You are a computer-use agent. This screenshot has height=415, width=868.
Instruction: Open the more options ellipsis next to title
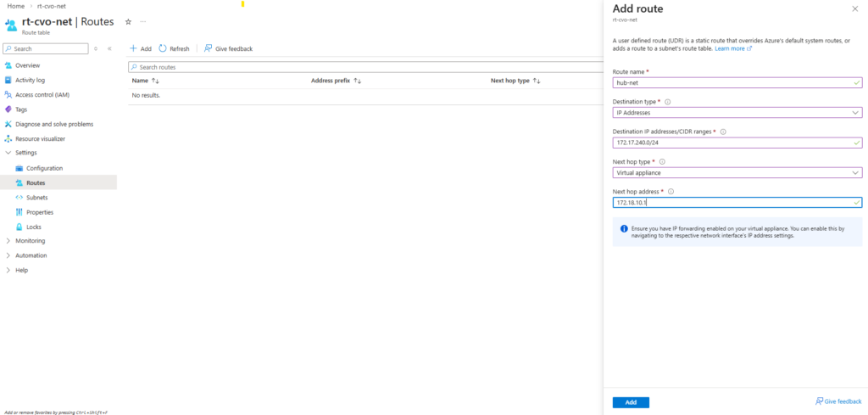[x=142, y=21]
